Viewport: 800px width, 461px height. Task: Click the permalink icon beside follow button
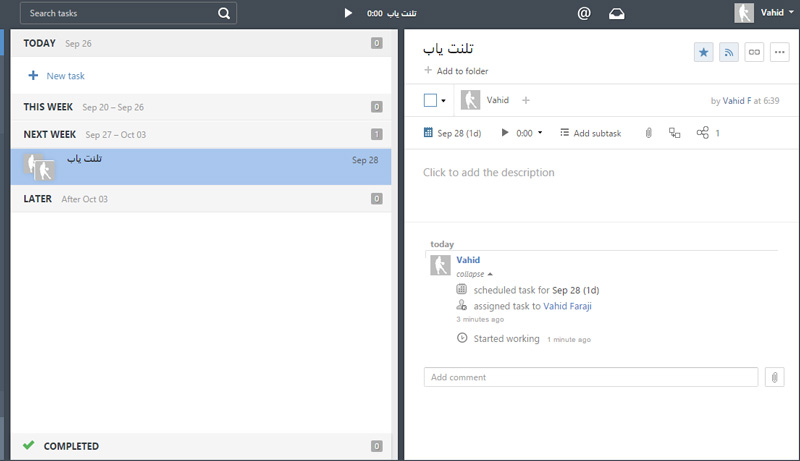pos(754,53)
